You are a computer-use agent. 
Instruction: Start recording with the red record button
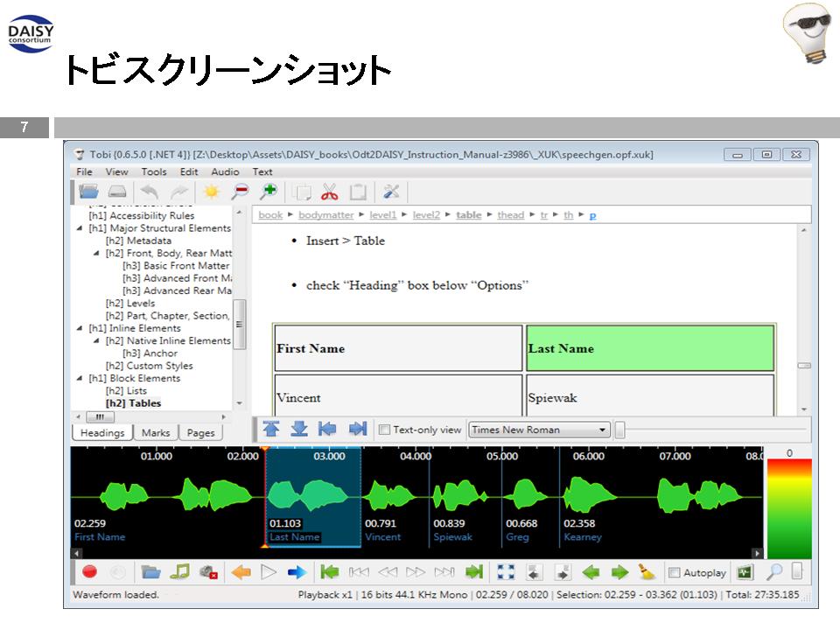pos(89,572)
